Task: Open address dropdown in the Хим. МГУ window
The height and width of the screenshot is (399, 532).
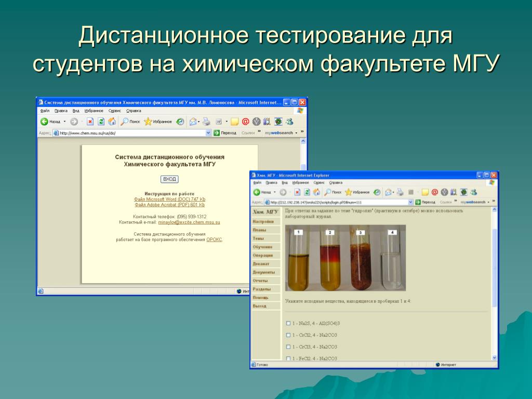Action: point(410,202)
